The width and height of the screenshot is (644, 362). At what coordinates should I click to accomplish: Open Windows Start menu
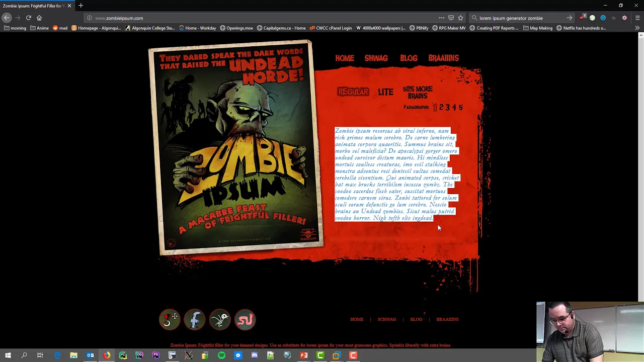[8, 355]
